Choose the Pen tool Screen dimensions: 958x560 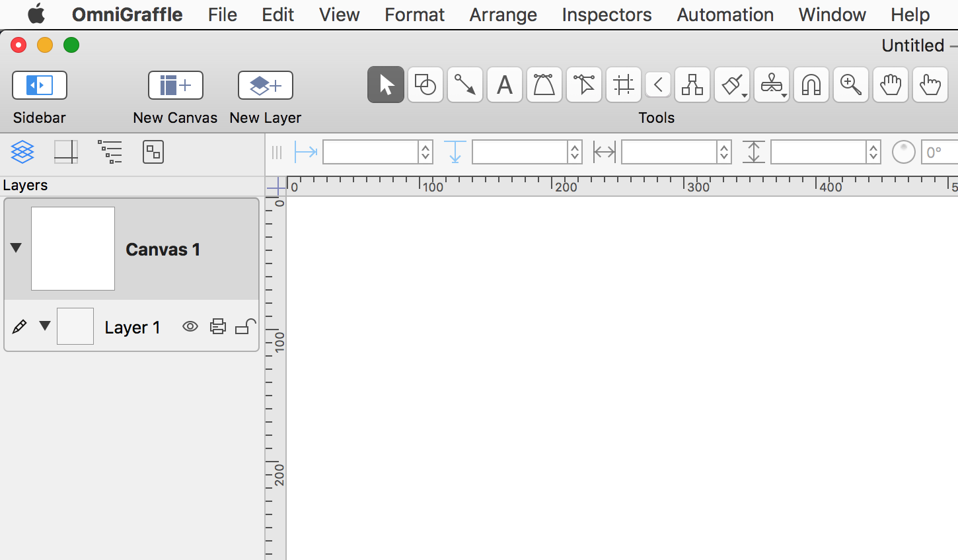pos(544,85)
